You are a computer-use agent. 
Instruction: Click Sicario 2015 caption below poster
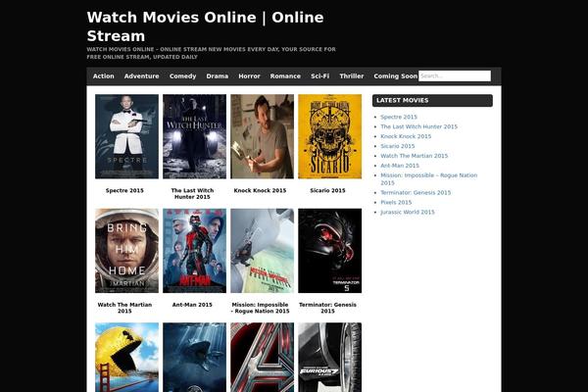pos(327,190)
